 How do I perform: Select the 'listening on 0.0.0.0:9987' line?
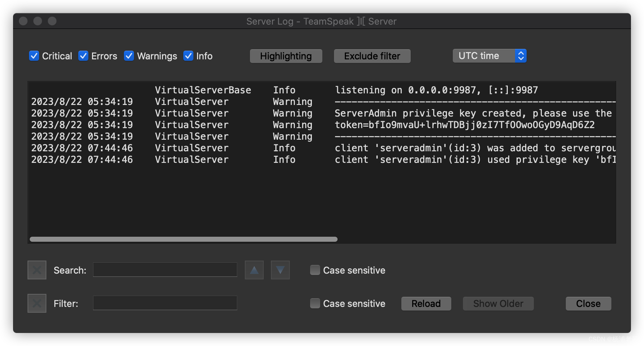(322, 90)
